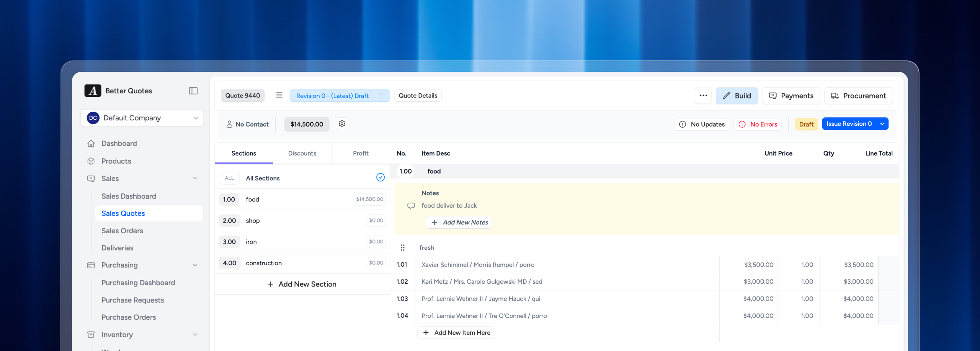Open the Revision 0 Draft selector
This screenshot has height=351, width=980.
pos(339,96)
